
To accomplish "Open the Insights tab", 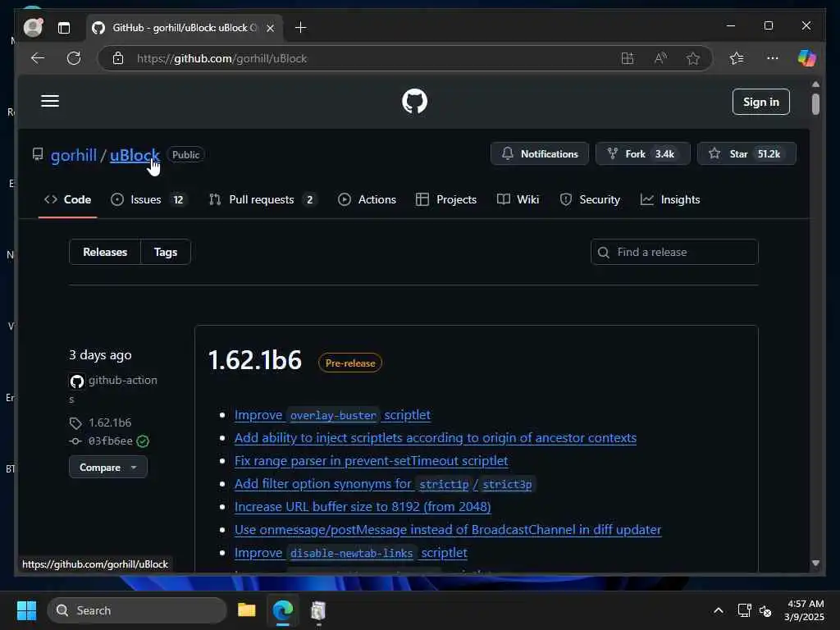I will (670, 199).
